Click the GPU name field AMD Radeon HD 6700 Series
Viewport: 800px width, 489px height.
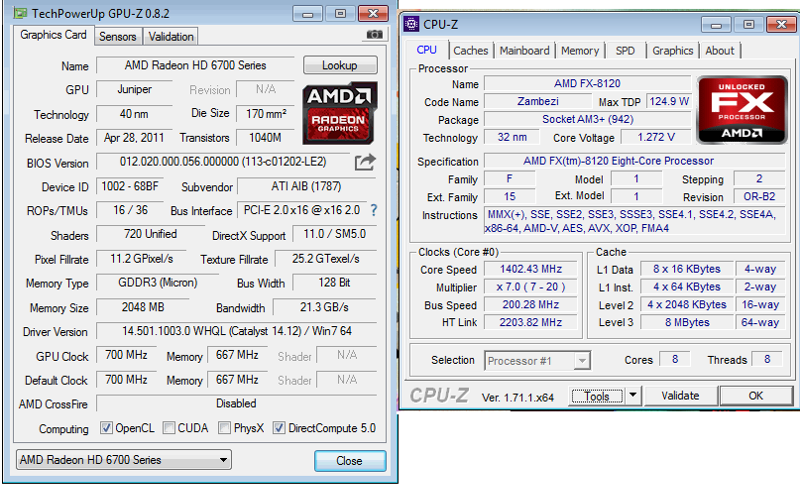[195, 65]
